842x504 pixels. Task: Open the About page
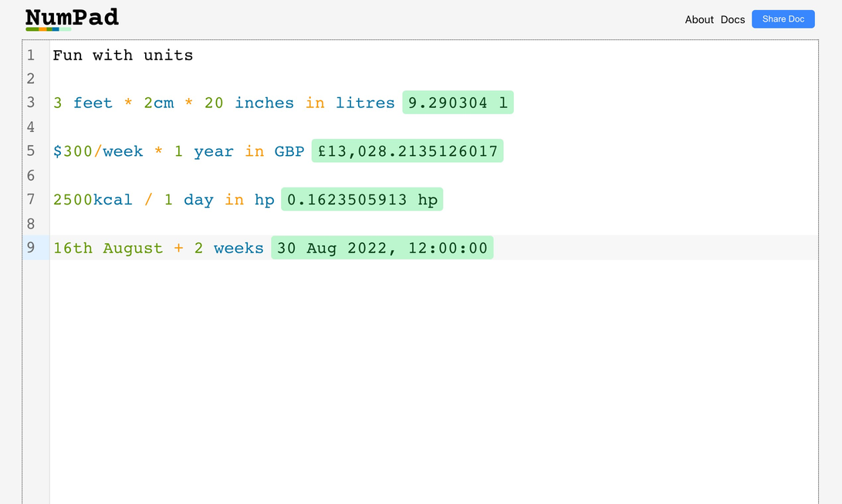pyautogui.click(x=699, y=19)
